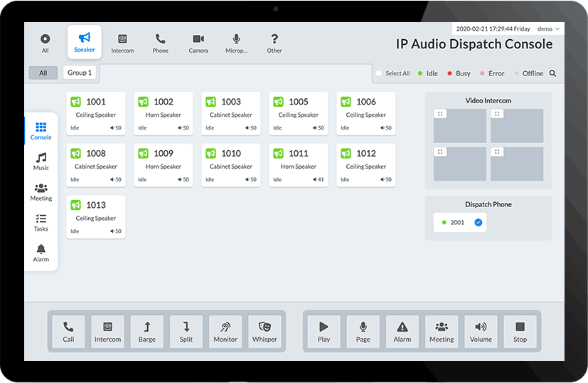
Task: Click the Idle status legend
Action: [428, 73]
